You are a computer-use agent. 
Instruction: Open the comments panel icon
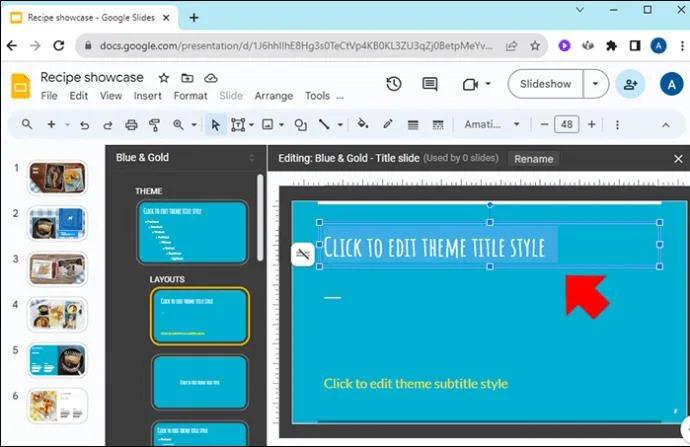[x=429, y=84]
